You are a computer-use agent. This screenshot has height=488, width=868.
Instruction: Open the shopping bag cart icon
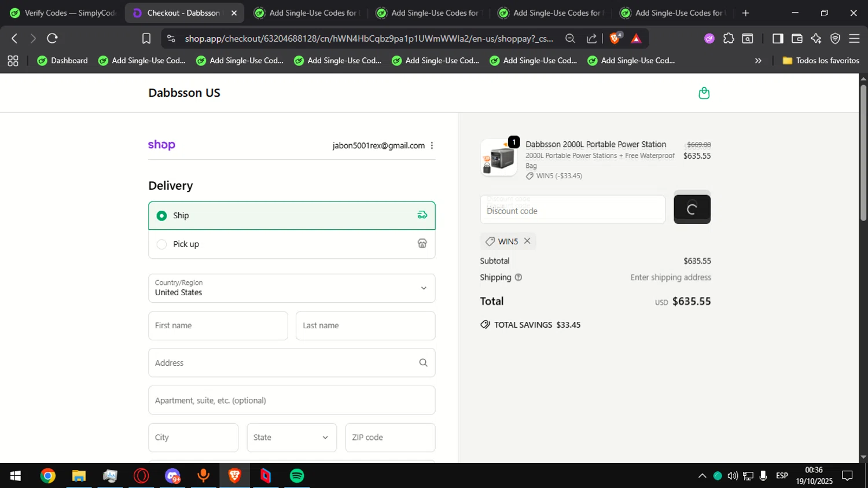pos(704,93)
